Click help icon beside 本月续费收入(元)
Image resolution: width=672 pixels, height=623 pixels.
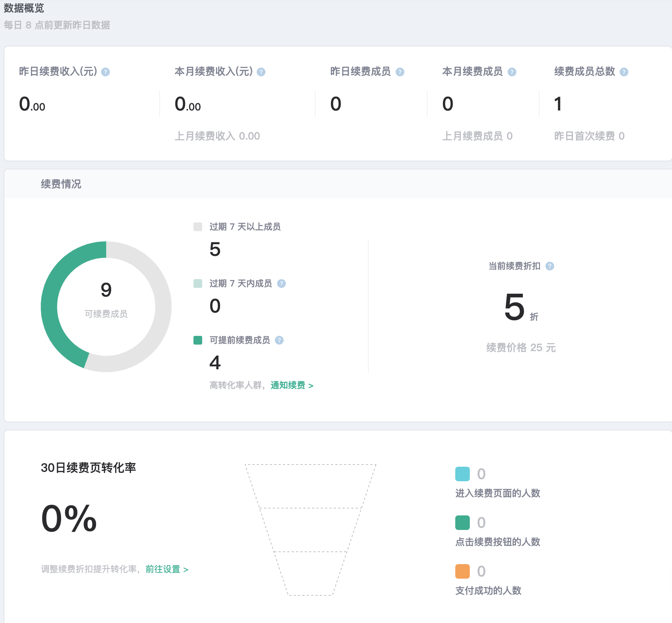[x=261, y=72]
